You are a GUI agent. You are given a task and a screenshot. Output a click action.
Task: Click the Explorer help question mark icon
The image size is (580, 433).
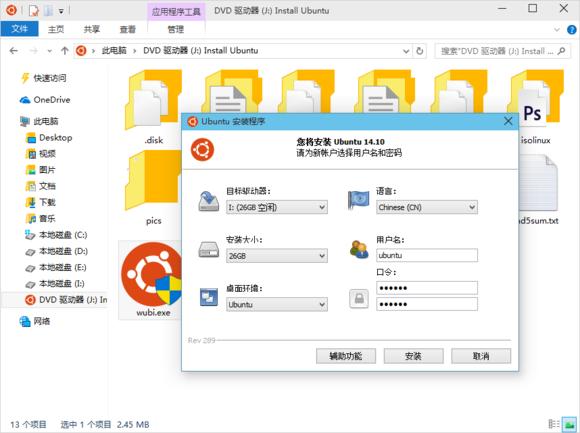[571, 30]
